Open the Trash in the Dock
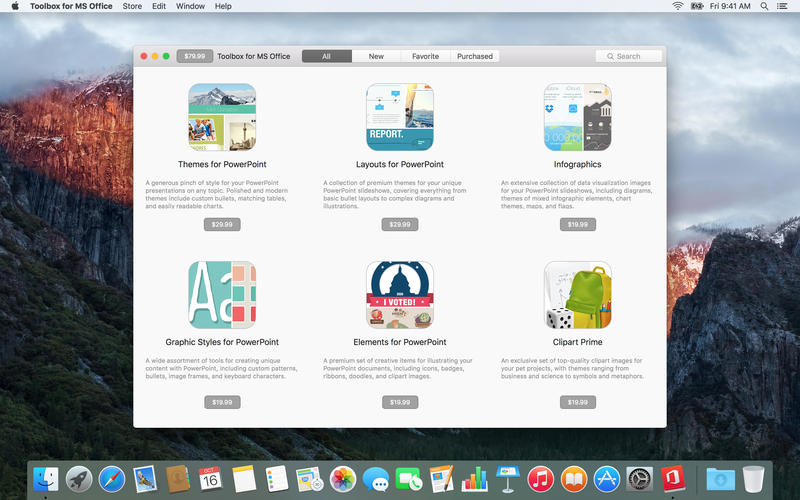Screen dimensions: 800x500 tap(754, 480)
